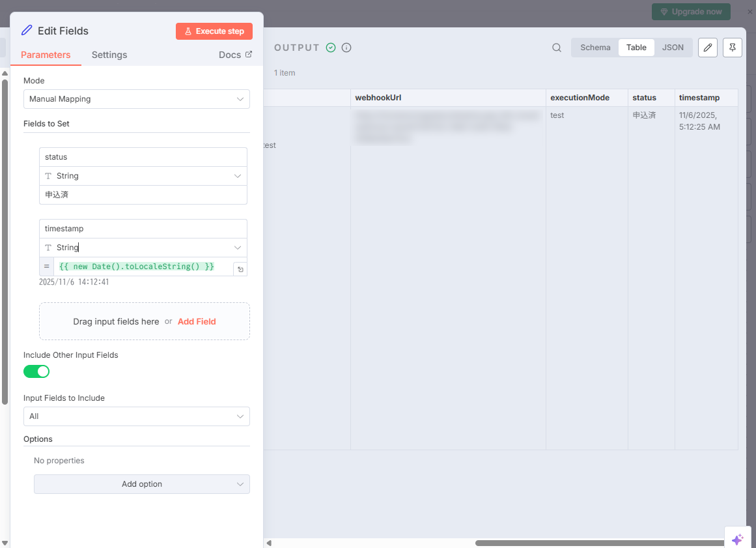Expand the Add option dropdown
The width and height of the screenshot is (756, 548).
tap(142, 484)
